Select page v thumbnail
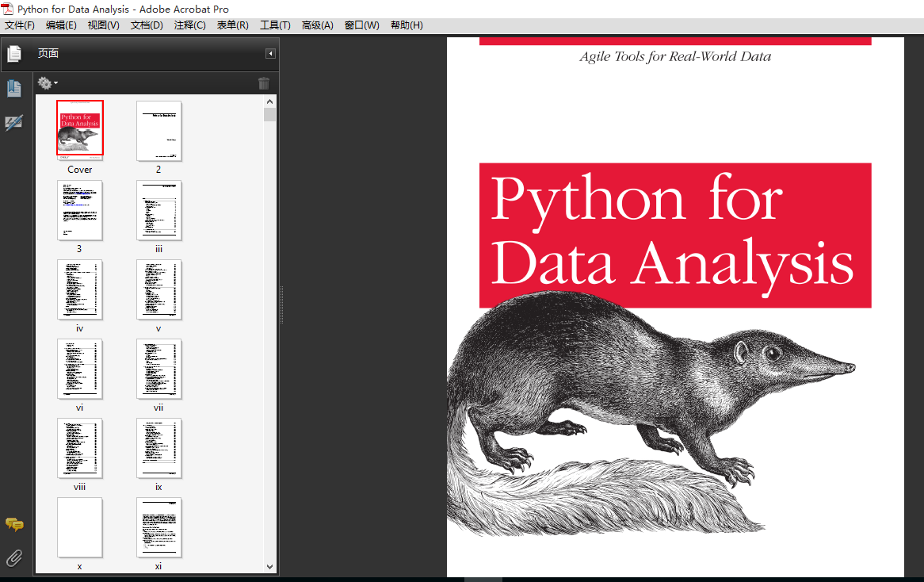Viewport: 924px width, 582px height. click(159, 289)
